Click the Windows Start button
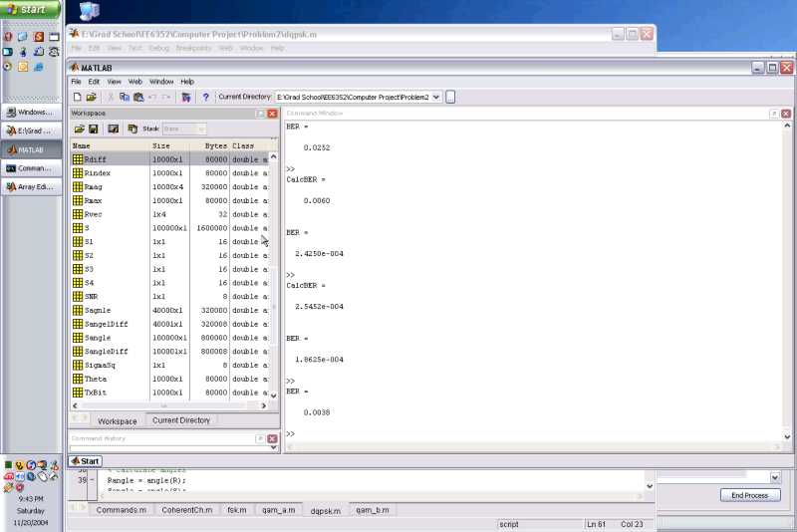The height and width of the screenshot is (532, 797). pyautogui.click(x=31, y=9)
